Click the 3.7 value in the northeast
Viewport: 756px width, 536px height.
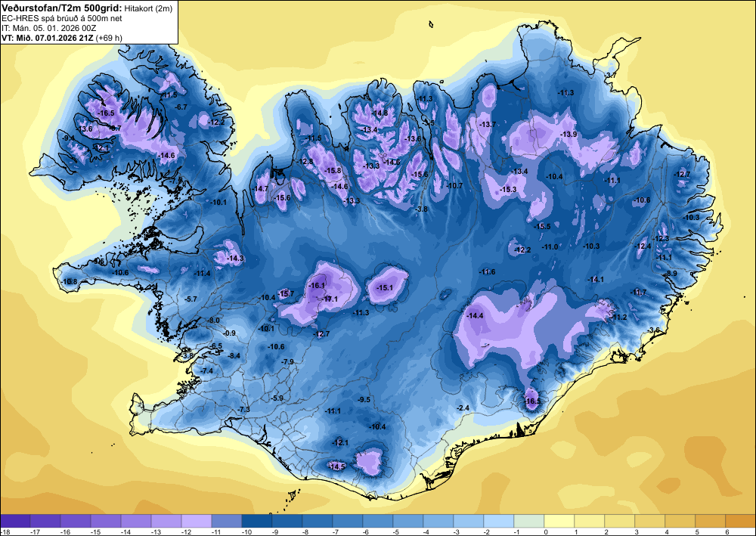click(x=610, y=75)
